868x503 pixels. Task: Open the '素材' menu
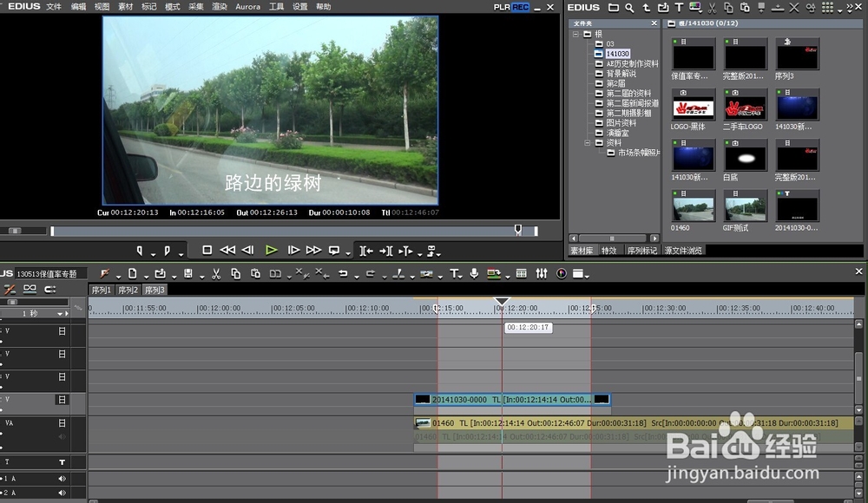(126, 7)
